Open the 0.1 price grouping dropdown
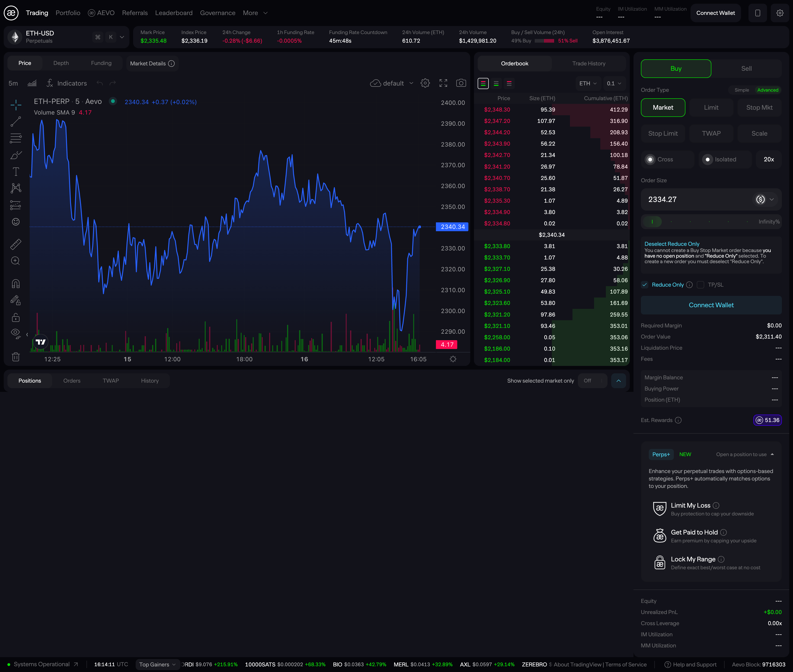The height and width of the screenshot is (672, 793). 614,83
